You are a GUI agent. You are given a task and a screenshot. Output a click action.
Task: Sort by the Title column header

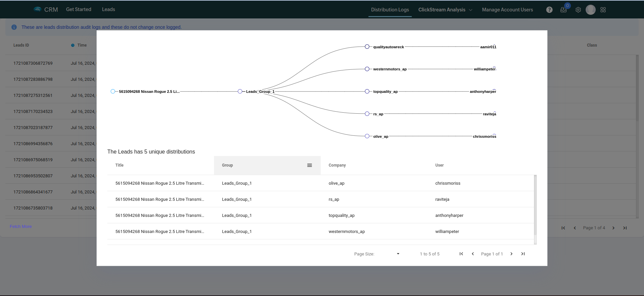point(119,165)
